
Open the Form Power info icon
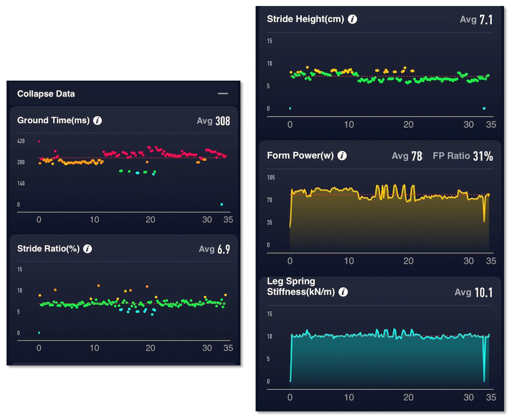342,156
